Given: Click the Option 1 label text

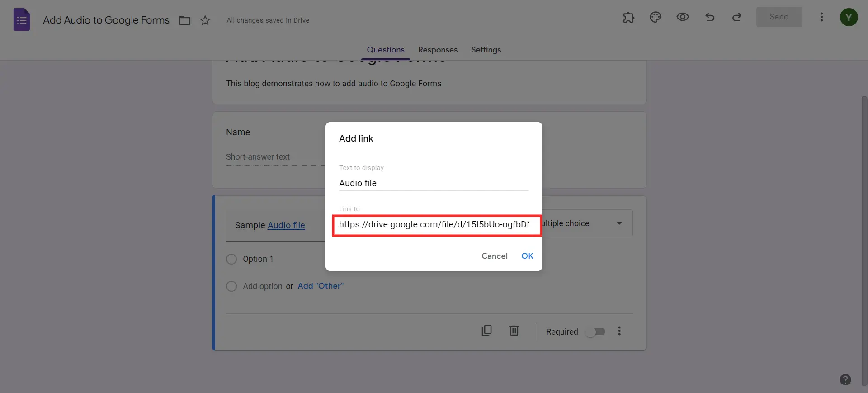Looking at the screenshot, I should click(x=258, y=259).
